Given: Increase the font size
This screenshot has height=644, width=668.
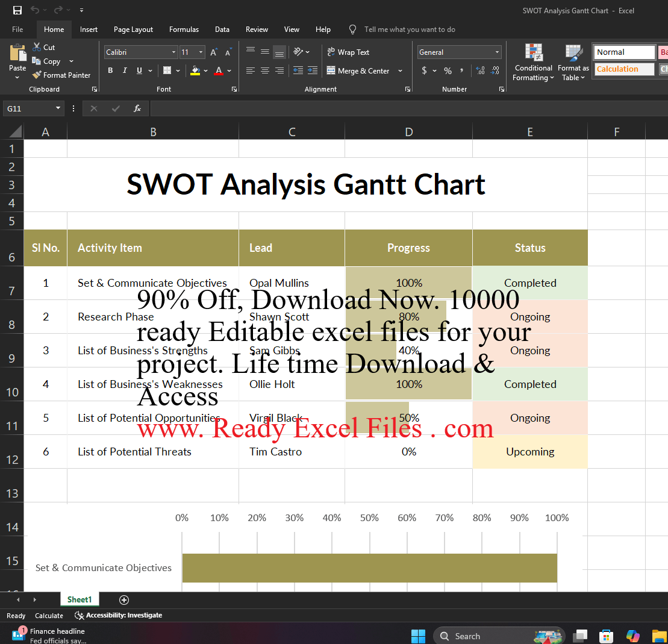Looking at the screenshot, I should click(213, 52).
